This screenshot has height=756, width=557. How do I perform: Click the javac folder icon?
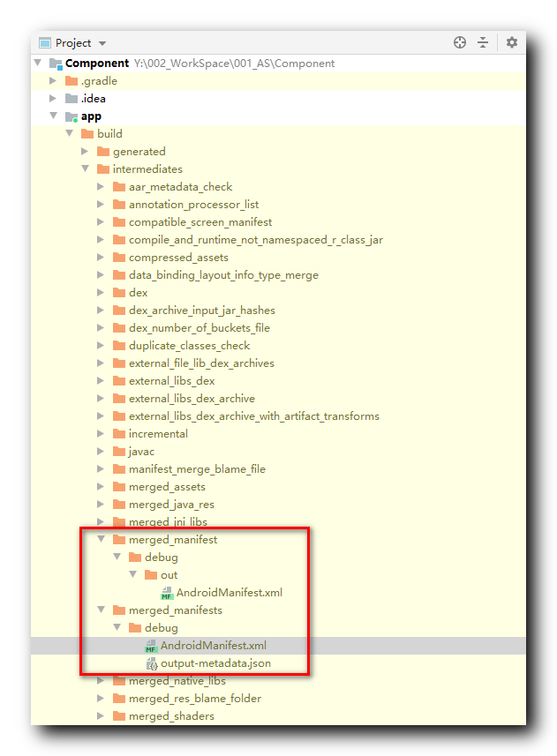point(119,452)
